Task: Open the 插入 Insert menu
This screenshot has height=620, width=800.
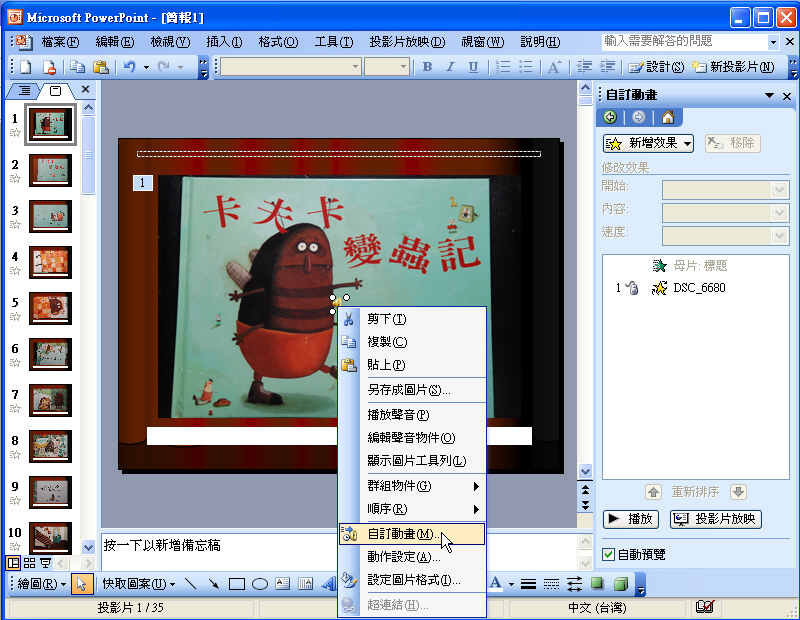Action: [224, 42]
